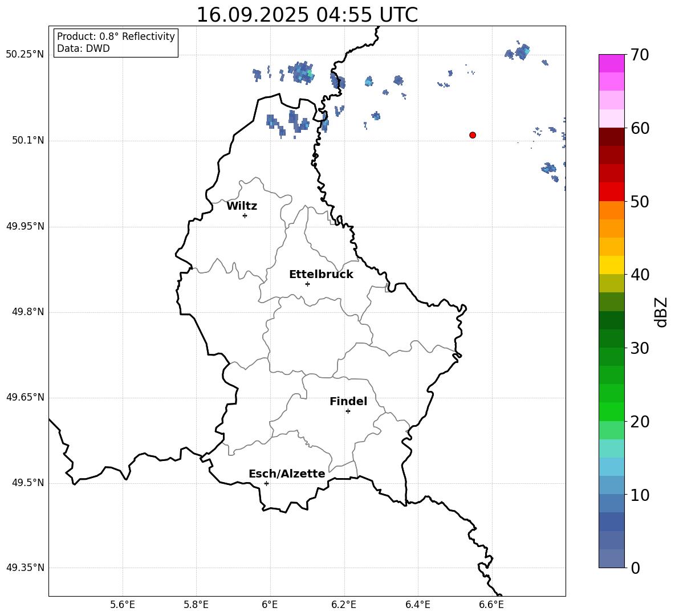Click the Findel station cross marker
Image resolution: width=675 pixels, height=616 pixels.
(348, 411)
